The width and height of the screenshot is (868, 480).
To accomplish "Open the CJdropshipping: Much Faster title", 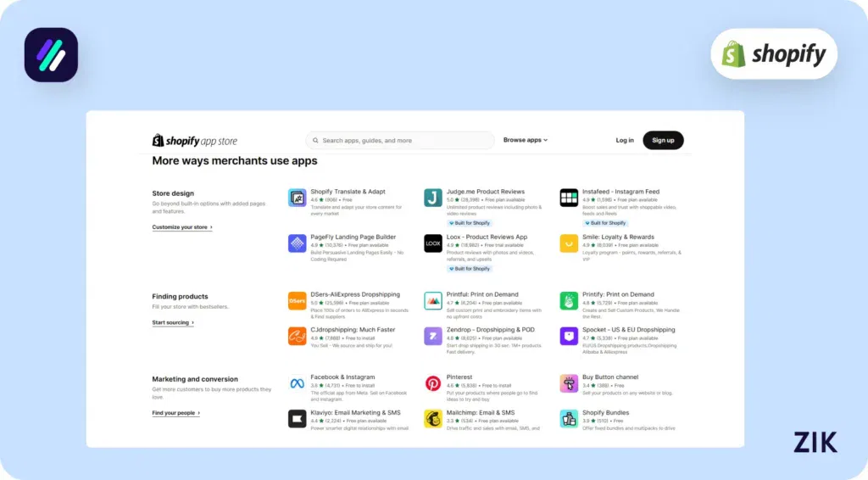I will [353, 330].
